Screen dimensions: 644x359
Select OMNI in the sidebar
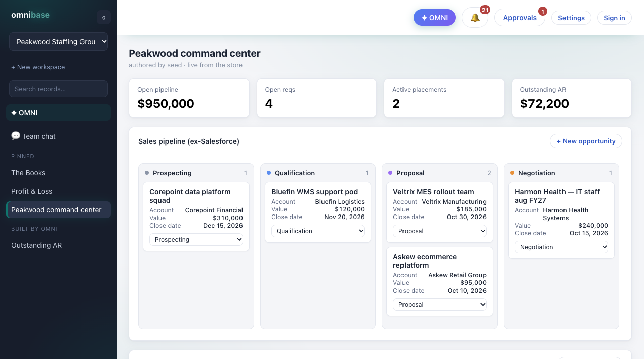coord(58,113)
